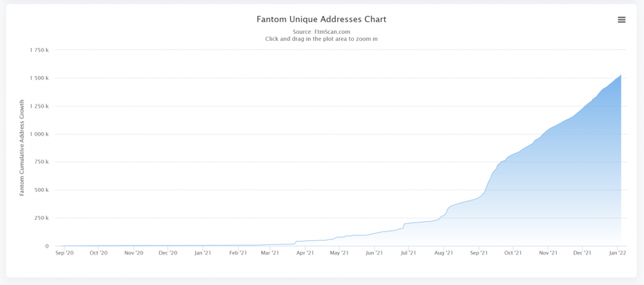The height and width of the screenshot is (285, 644).
Task: Select the '0' y-axis label
Action: 47,246
